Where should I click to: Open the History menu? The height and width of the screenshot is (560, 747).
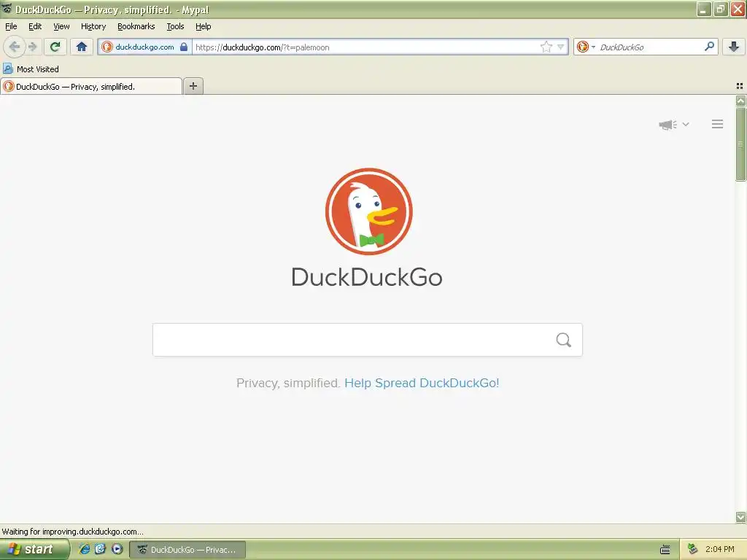coord(93,26)
